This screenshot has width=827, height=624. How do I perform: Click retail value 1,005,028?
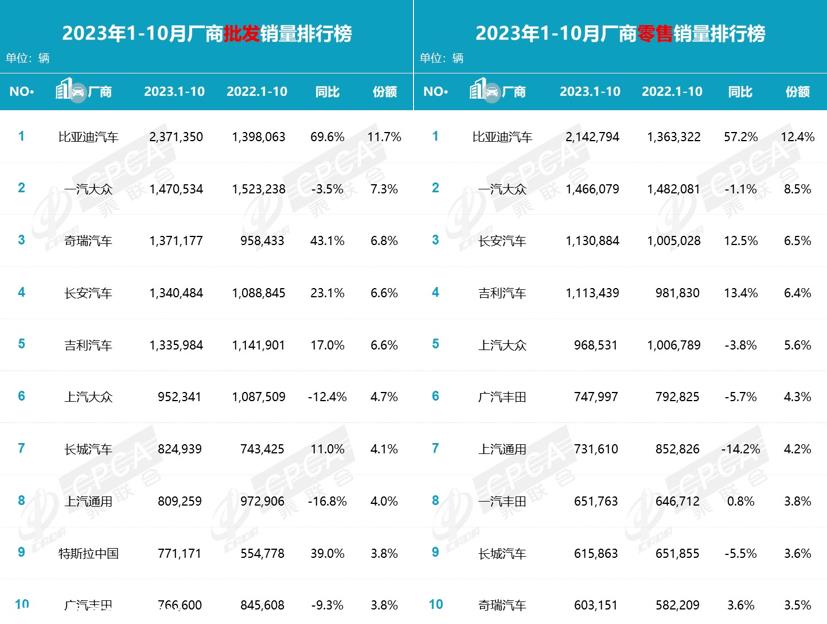coord(674,241)
